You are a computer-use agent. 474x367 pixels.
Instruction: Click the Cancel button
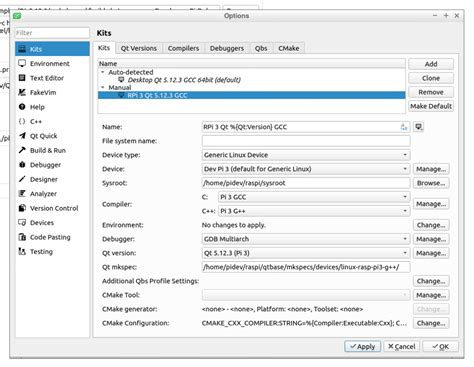pos(402,346)
